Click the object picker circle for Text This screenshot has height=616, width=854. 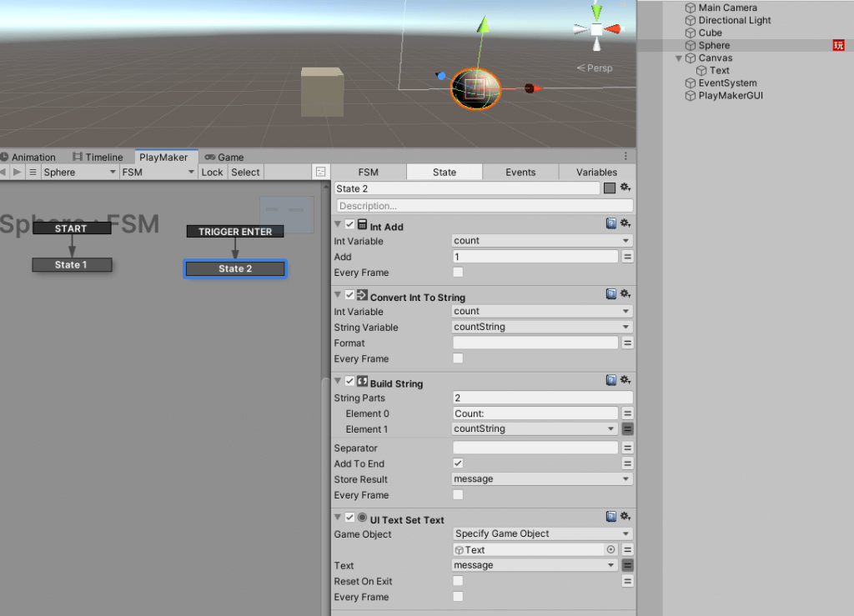pyautogui.click(x=611, y=550)
